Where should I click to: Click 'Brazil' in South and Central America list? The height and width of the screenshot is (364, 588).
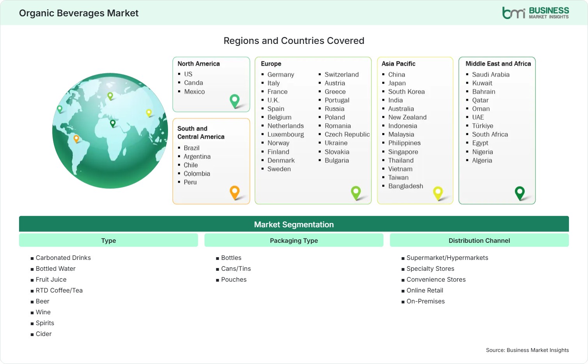coord(192,148)
